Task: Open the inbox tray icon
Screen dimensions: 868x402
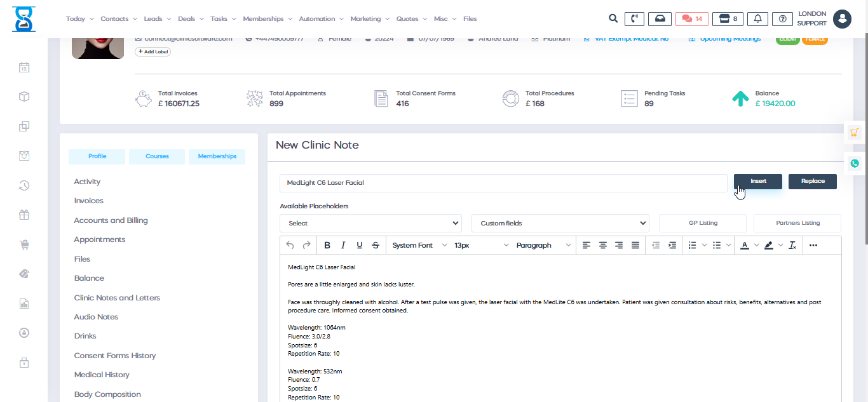Action: pos(660,18)
